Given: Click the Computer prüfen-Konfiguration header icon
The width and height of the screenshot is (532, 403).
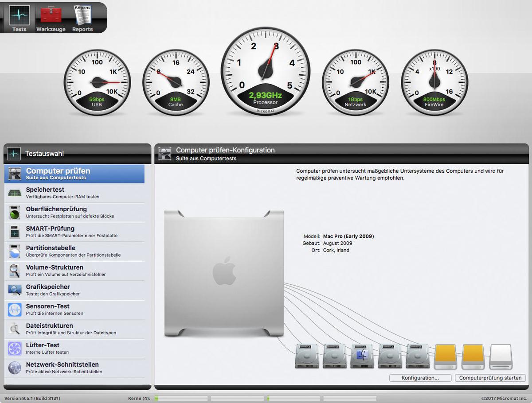Looking at the screenshot, I should 165,154.
